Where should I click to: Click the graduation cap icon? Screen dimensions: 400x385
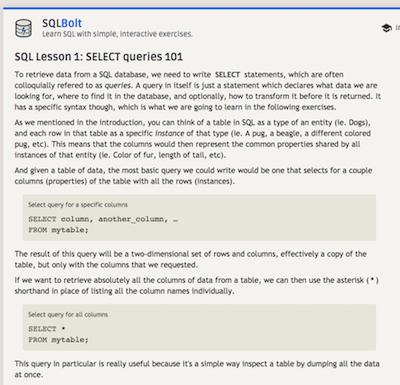pyautogui.click(x=386, y=28)
